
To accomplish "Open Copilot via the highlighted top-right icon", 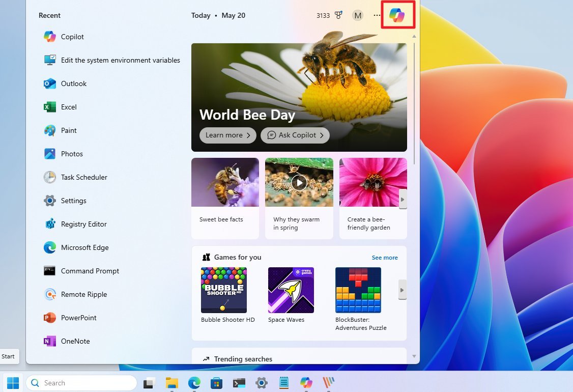I will click(397, 15).
